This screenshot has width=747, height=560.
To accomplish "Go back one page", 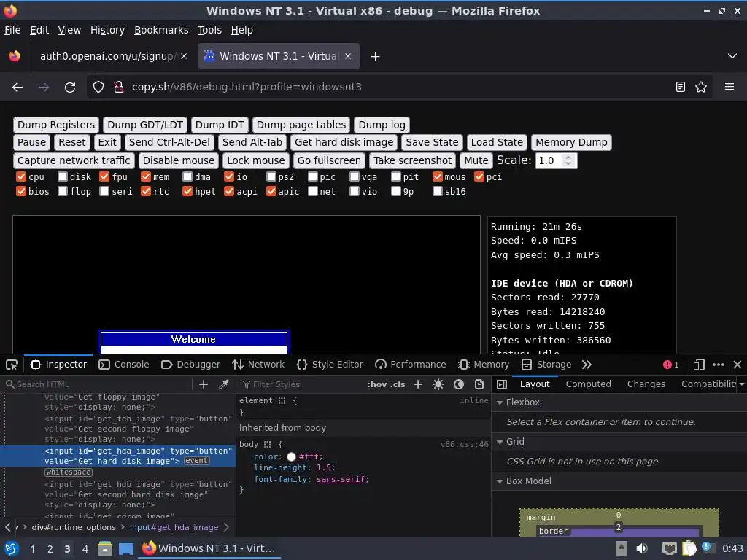I will (x=18, y=87).
